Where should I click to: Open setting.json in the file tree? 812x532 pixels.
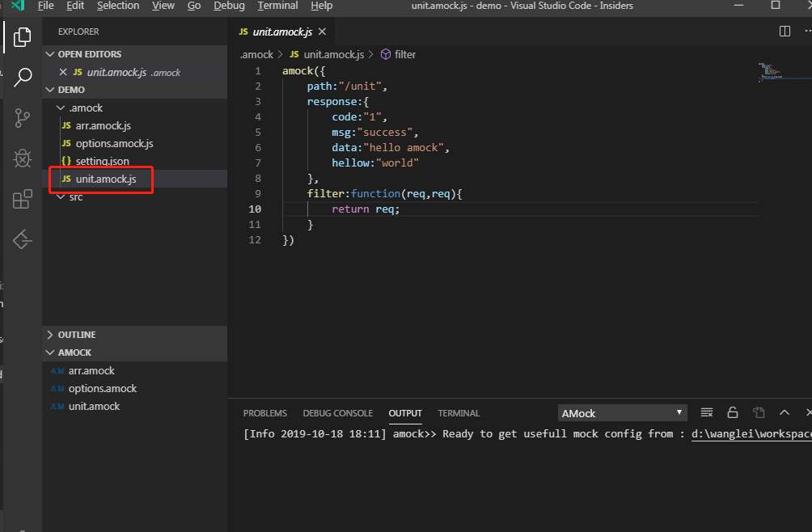click(134, 161)
